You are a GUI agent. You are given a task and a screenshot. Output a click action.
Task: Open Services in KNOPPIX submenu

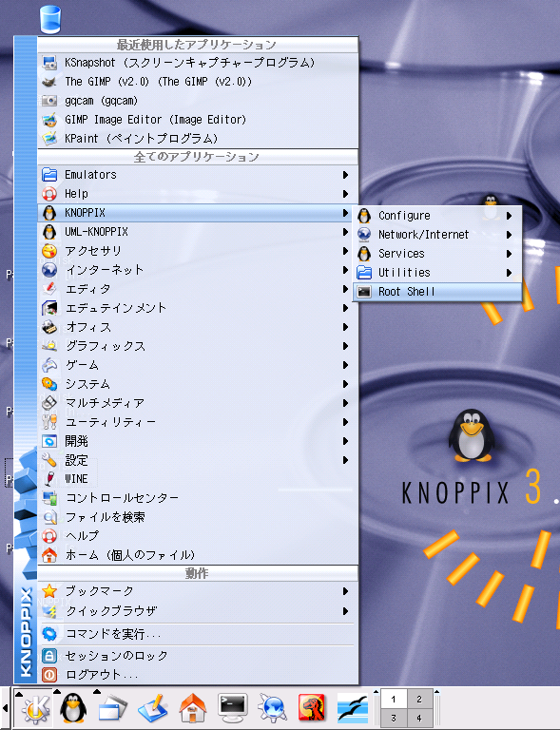(x=437, y=254)
